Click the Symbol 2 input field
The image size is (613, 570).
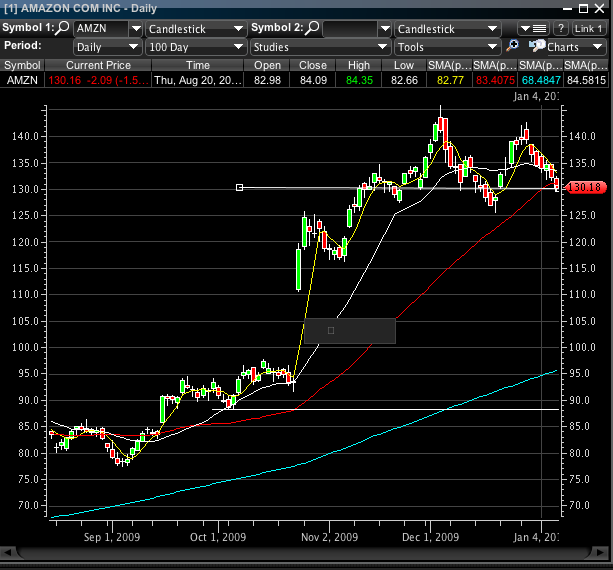tap(355, 30)
